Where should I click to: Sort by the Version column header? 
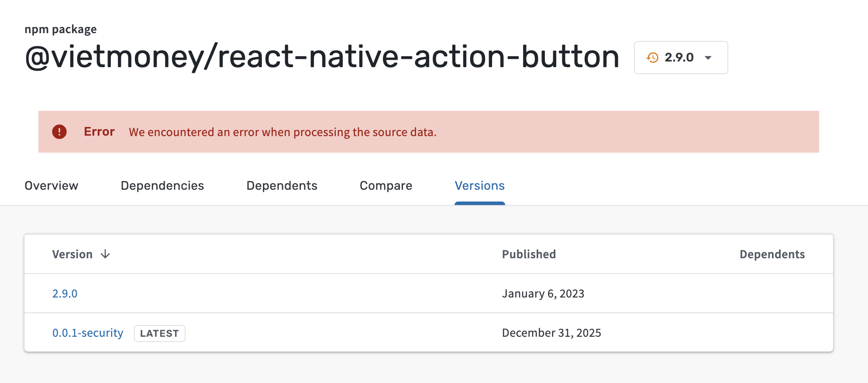[72, 254]
